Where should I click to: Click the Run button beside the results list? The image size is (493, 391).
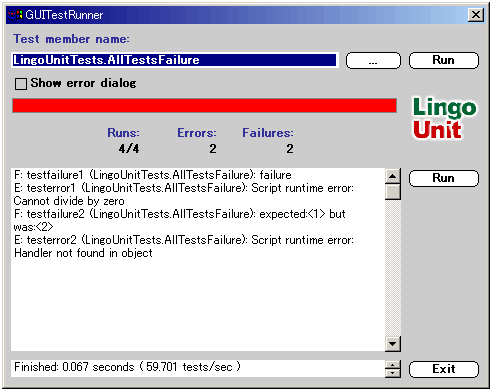(x=444, y=178)
